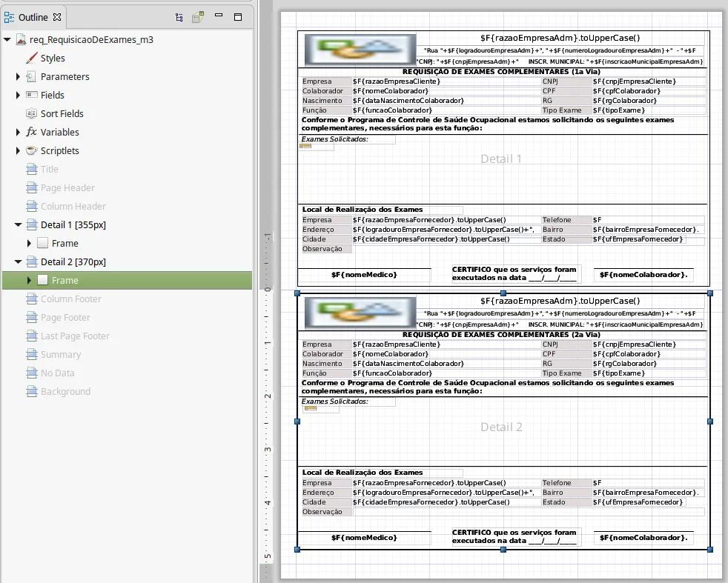Select 'REQUISIÇÃO DE EXAMES COMPLEMENTARES (1a Via)' title
The width and height of the screenshot is (728, 583).
(501, 71)
